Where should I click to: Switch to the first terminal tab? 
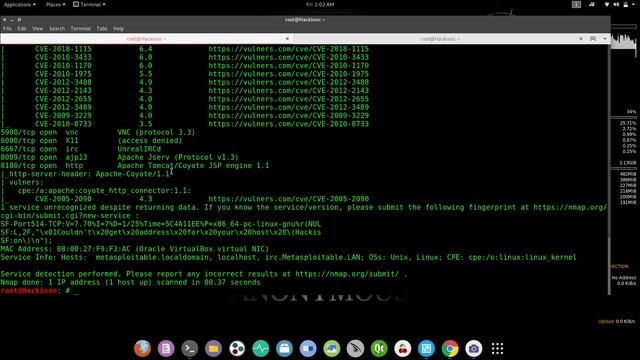tap(146, 39)
